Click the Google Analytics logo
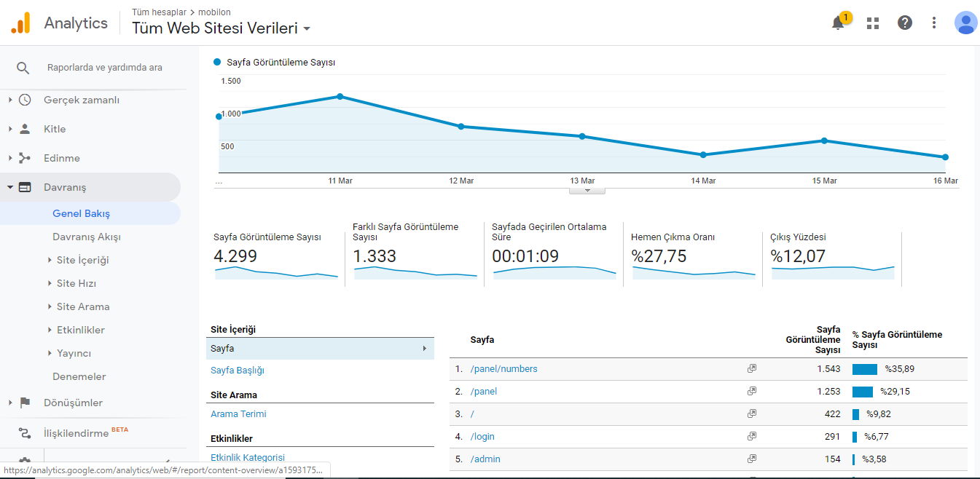Viewport: 980px width, 479px height. [20, 23]
